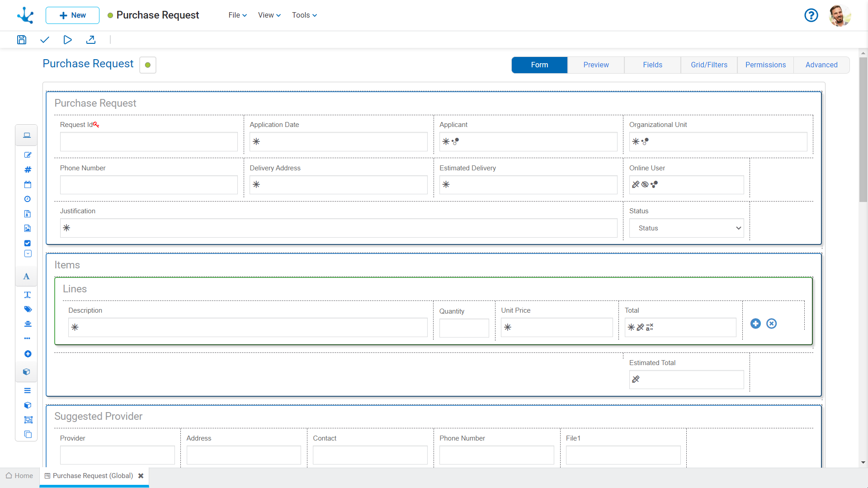The height and width of the screenshot is (488, 868).
Task: Click the add line item button
Action: click(755, 323)
